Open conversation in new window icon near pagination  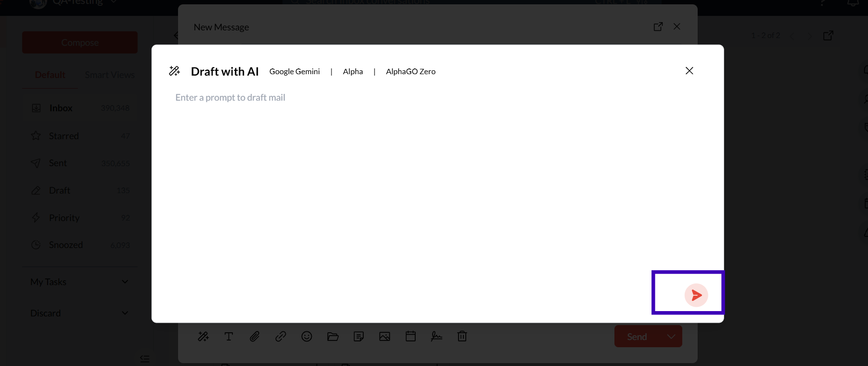[x=828, y=35]
